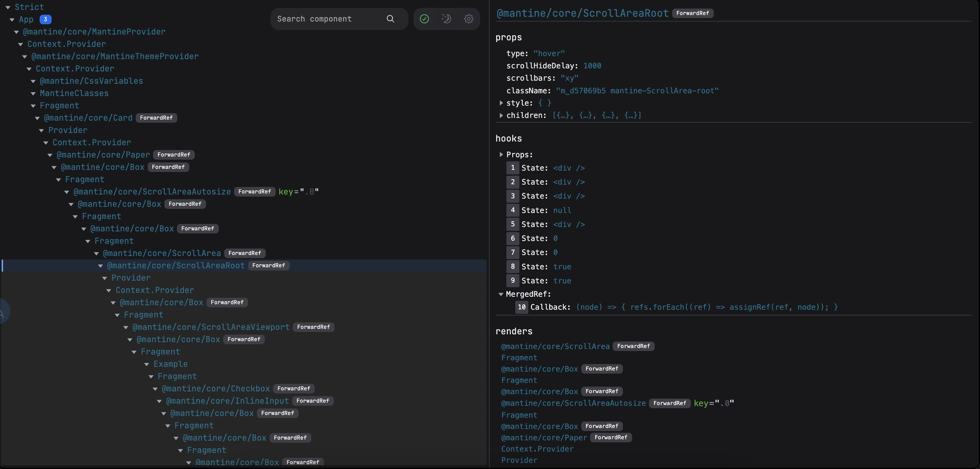This screenshot has height=469, width=980.
Task: Click the ScrollAreaRoot header title
Action: [583, 13]
